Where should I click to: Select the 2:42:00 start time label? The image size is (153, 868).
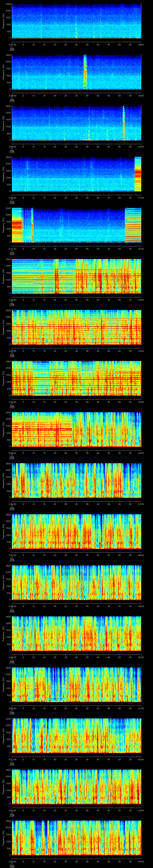point(12,300)
